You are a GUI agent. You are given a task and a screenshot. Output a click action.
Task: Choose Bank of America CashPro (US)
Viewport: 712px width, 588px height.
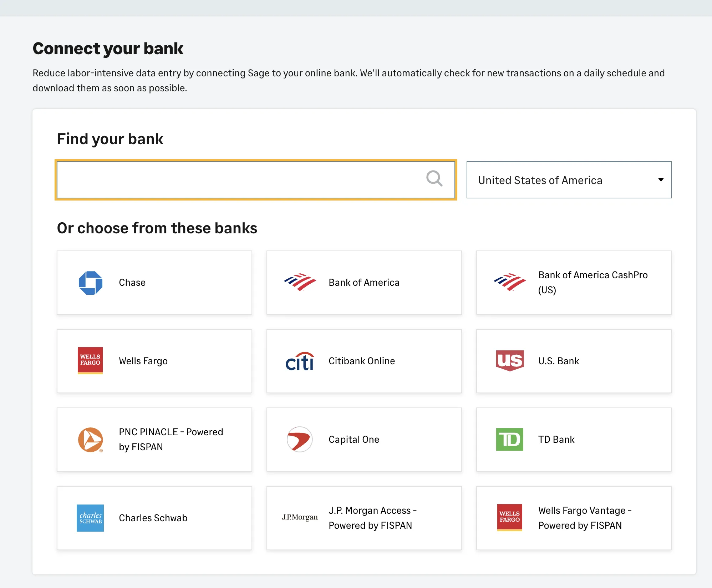coord(574,283)
